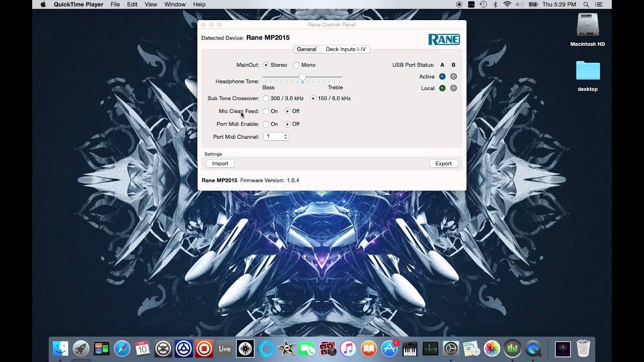Select 300 / 3.0 kHz crossover
The height and width of the screenshot is (362, 644).
[x=266, y=99]
